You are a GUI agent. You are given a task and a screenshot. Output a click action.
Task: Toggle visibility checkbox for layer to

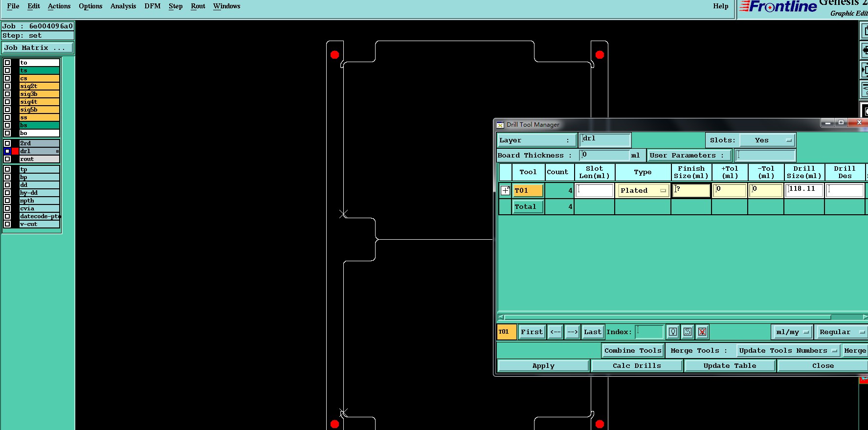[7, 63]
